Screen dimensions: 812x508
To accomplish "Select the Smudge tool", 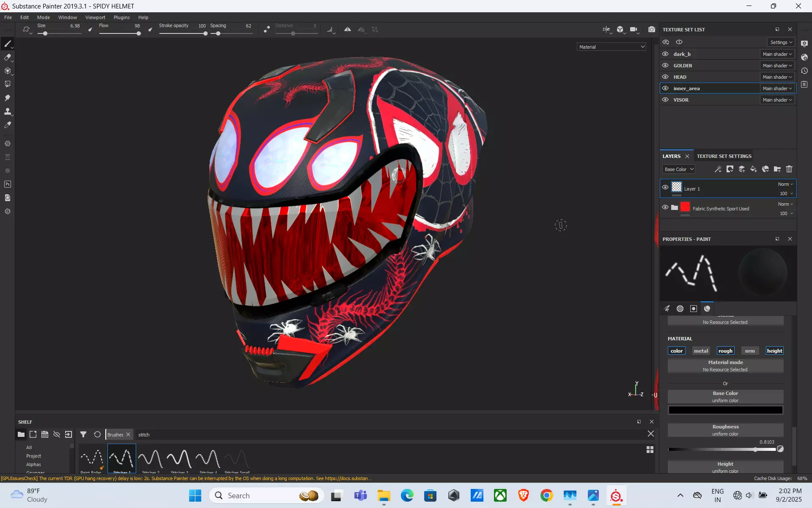I will pyautogui.click(x=8, y=98).
